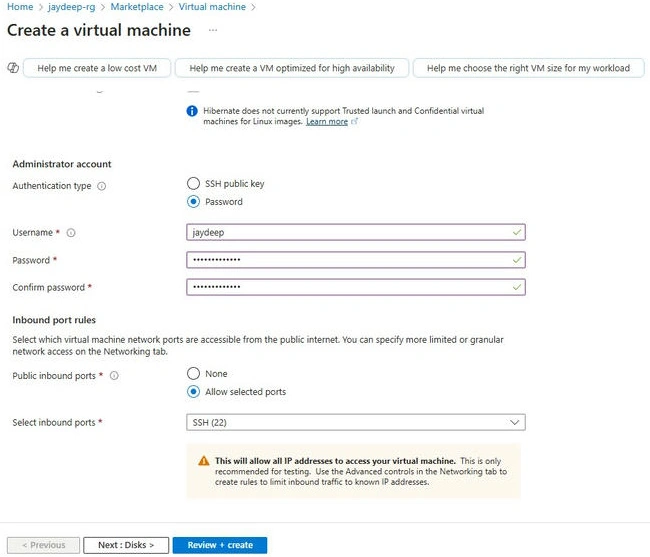This screenshot has height=557, width=650.
Task: Open jaydeep-rg breadcrumb
Action: pyautogui.click(x=71, y=7)
